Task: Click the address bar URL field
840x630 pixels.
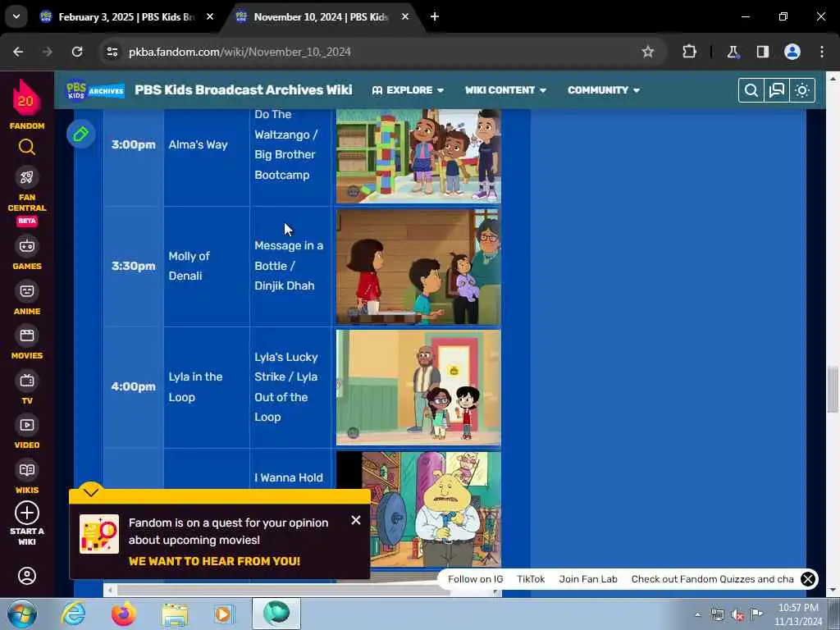Action: (x=375, y=52)
